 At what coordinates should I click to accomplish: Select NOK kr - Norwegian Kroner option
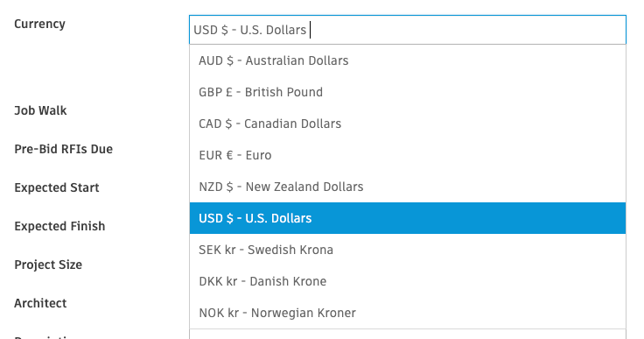point(408,313)
